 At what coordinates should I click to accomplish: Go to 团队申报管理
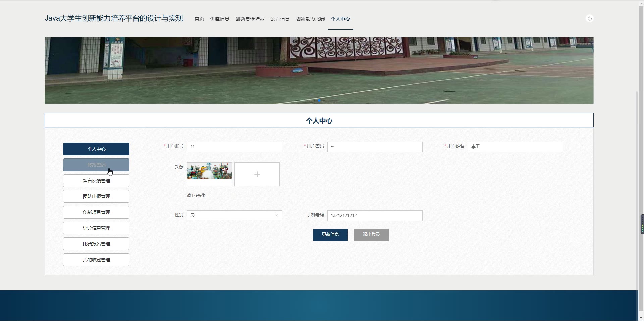[x=96, y=196]
